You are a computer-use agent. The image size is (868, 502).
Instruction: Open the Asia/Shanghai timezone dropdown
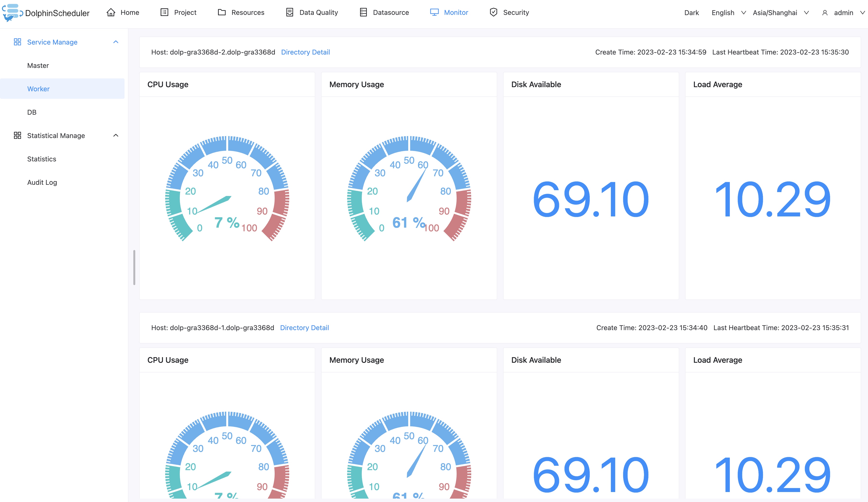coord(780,13)
